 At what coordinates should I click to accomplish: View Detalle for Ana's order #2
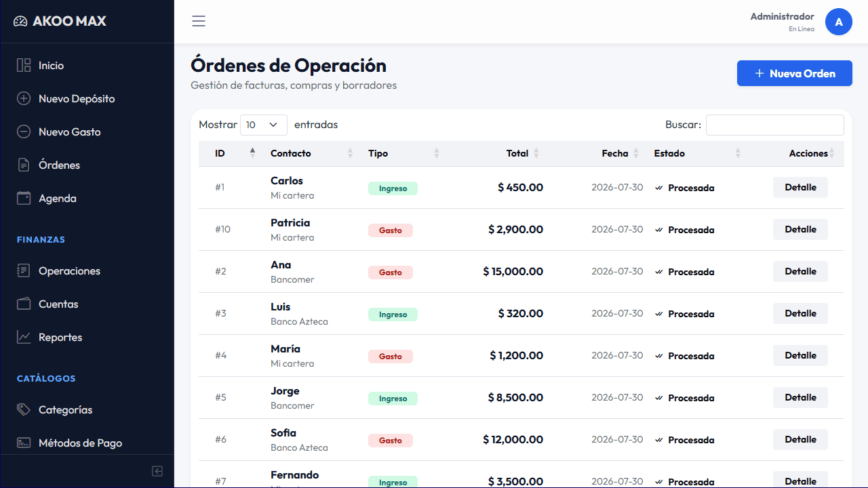click(800, 271)
